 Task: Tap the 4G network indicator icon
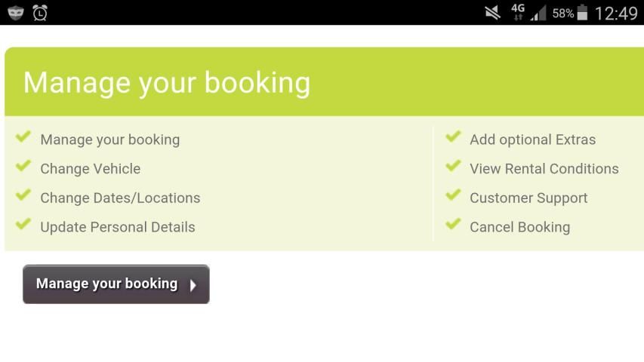tap(518, 12)
